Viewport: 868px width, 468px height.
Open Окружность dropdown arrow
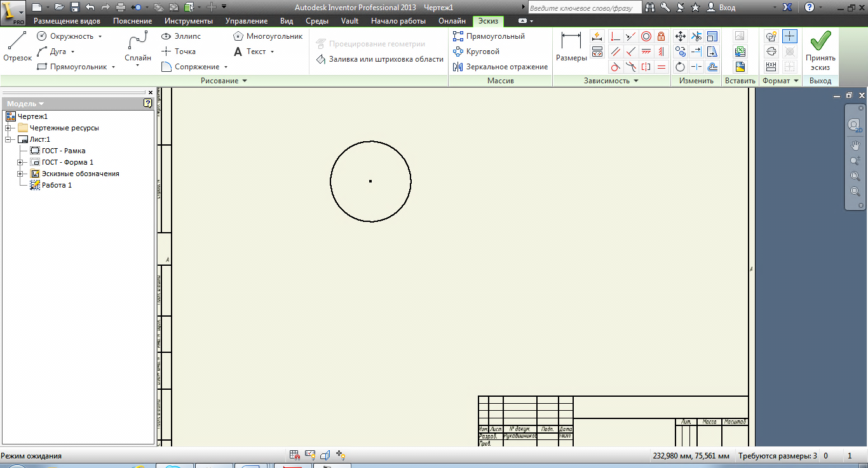(x=100, y=36)
